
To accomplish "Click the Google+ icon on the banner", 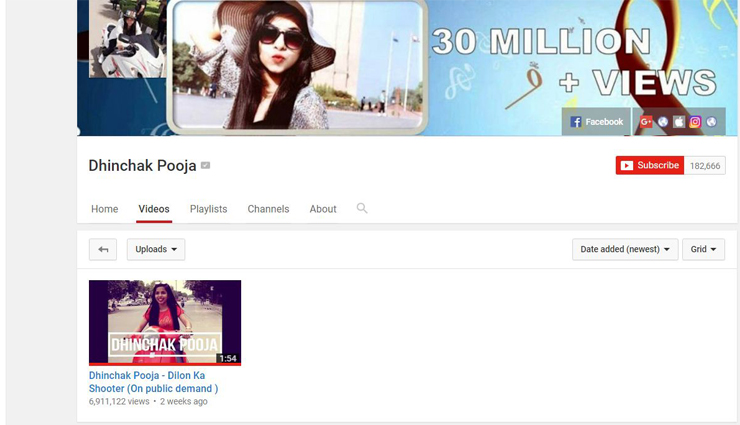I will click(646, 122).
